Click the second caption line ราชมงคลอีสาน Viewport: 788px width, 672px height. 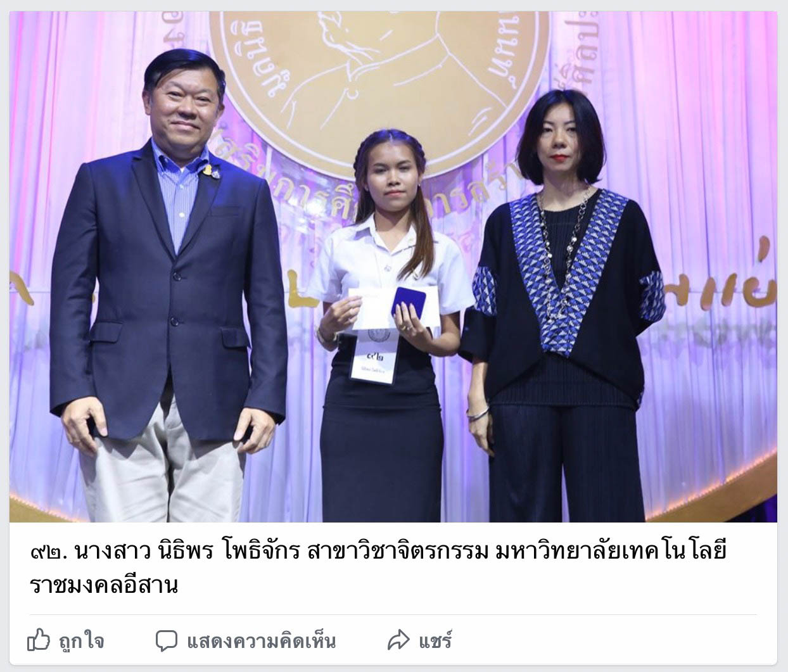coord(103,585)
